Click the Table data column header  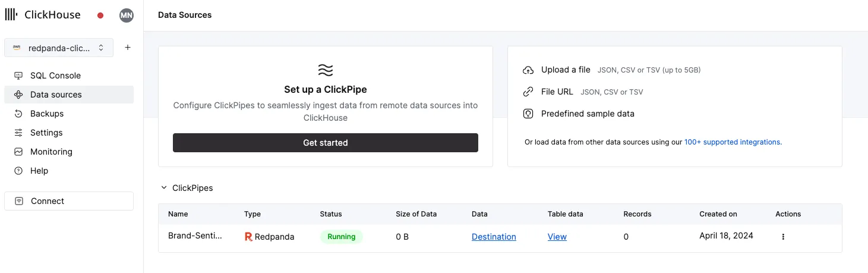566,214
